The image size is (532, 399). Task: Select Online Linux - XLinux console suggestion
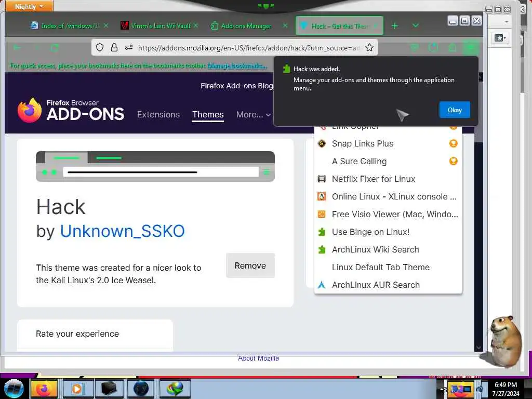(x=388, y=196)
